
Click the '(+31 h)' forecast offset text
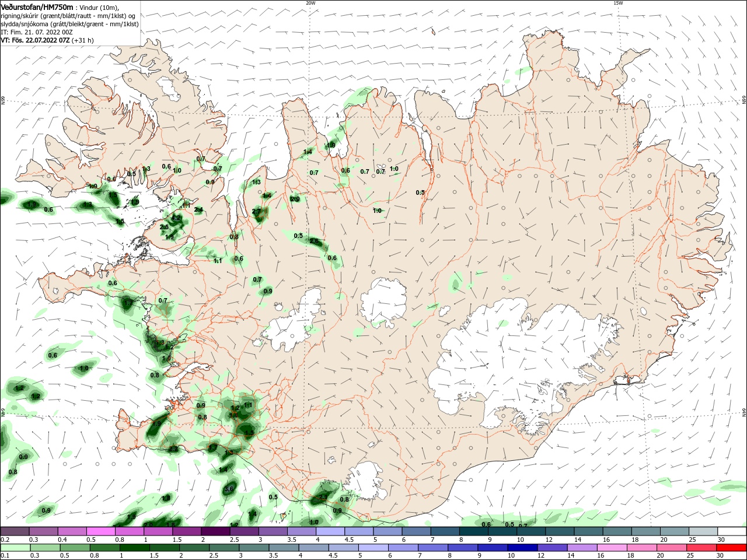pos(82,40)
